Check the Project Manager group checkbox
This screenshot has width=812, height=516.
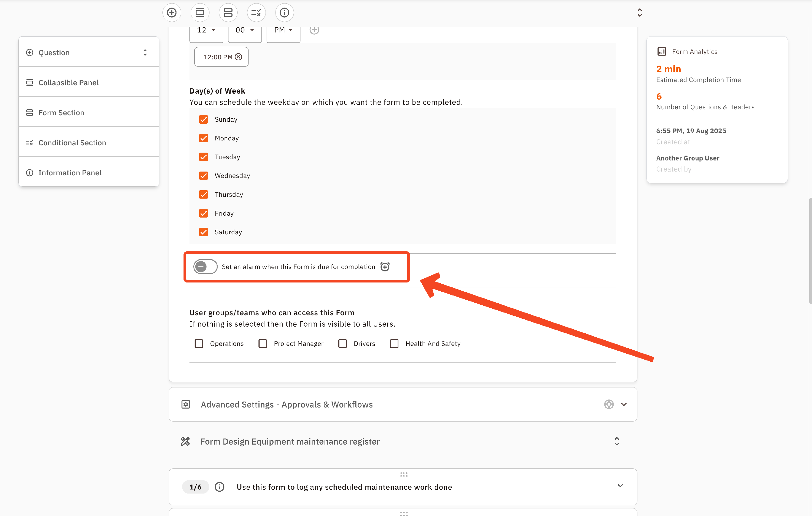pos(263,343)
